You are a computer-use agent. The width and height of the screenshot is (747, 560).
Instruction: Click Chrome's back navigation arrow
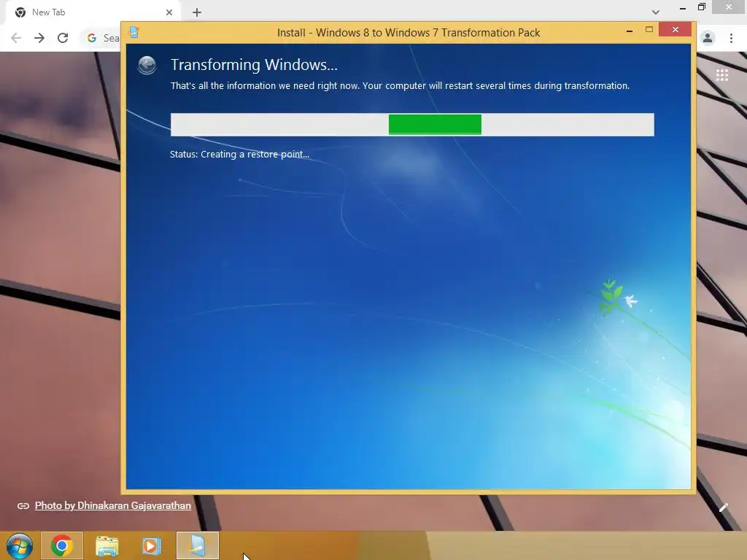[16, 38]
